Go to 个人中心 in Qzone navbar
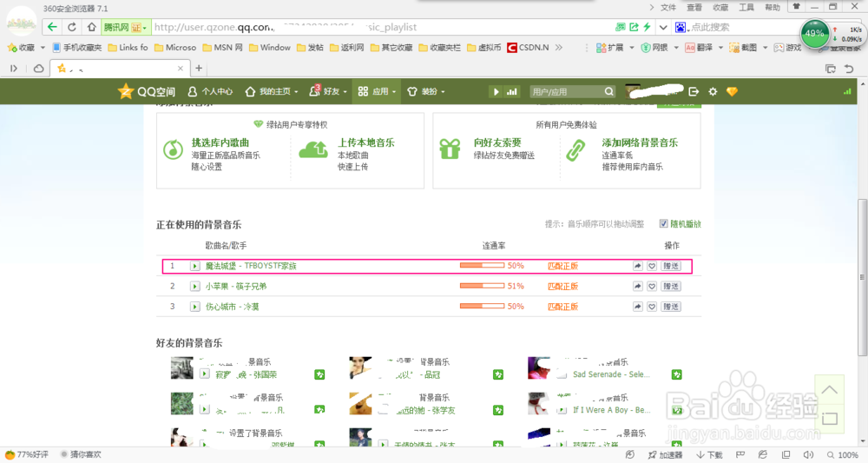868x463 pixels. 210,92
